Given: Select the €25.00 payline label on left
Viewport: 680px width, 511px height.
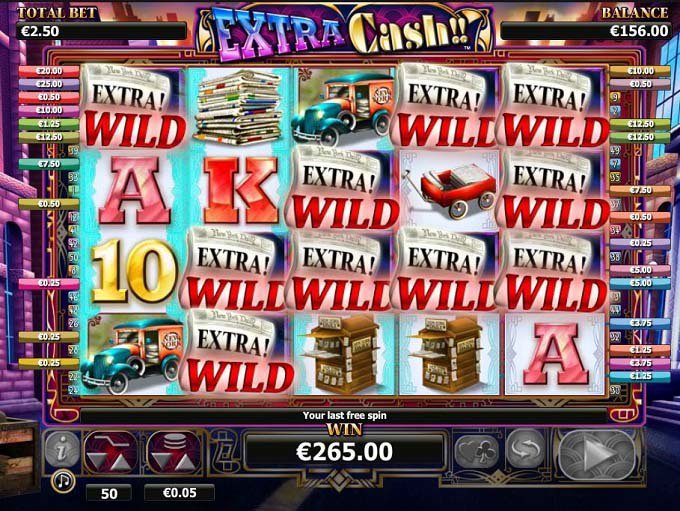Looking at the screenshot, I should pyautogui.click(x=49, y=84).
